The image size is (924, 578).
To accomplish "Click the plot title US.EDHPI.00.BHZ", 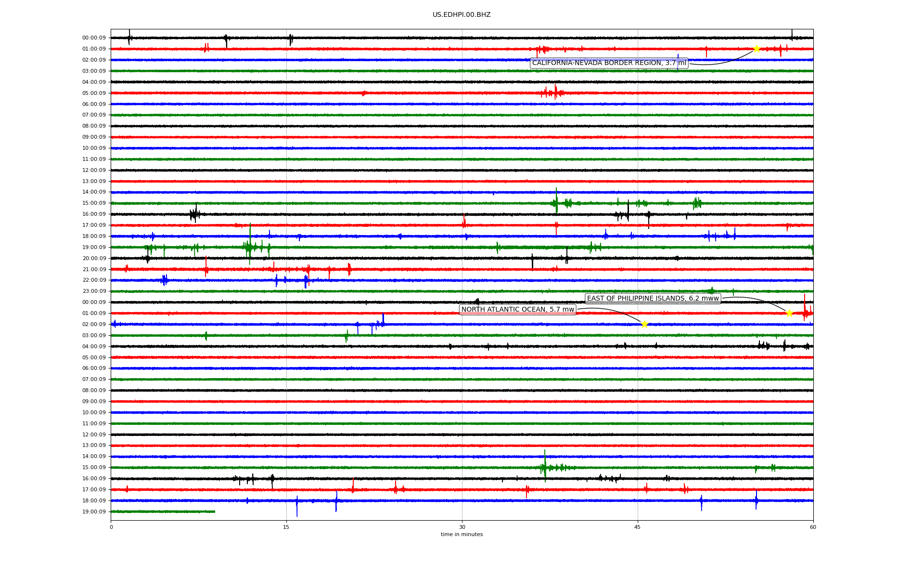I will (462, 15).
